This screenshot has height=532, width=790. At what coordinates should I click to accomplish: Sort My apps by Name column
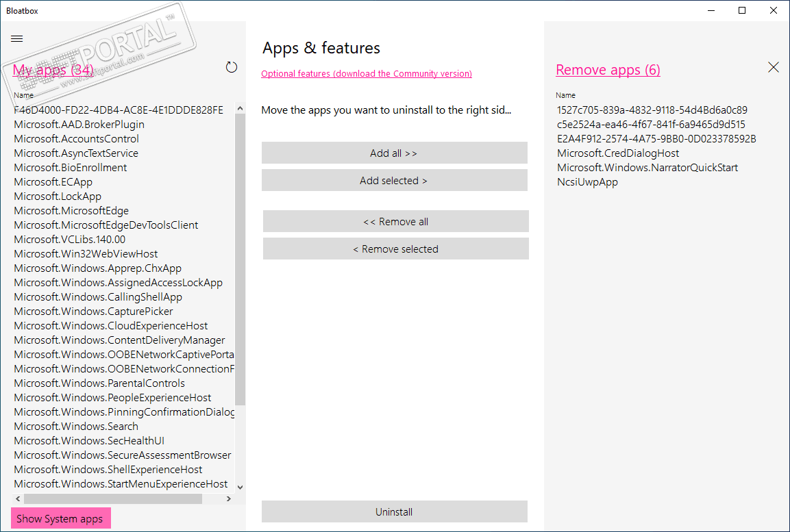point(24,95)
